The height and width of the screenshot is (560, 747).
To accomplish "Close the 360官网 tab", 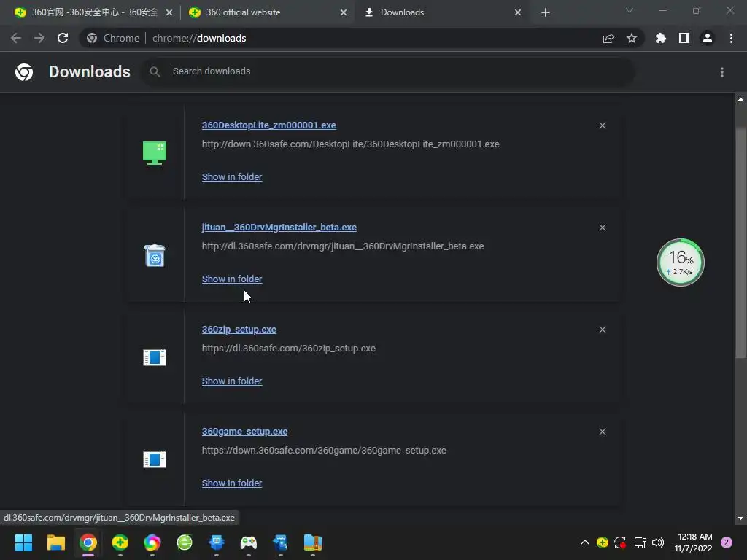I will [169, 13].
